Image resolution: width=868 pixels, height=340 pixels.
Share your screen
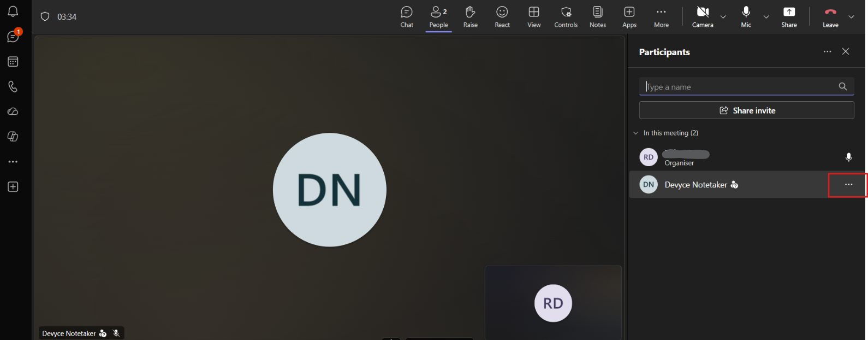pos(789,17)
